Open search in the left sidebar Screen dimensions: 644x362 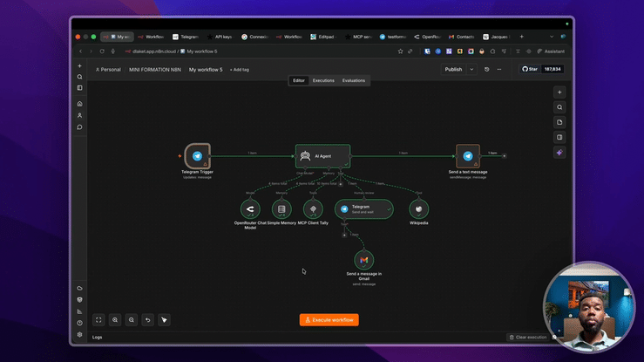coord(79,77)
